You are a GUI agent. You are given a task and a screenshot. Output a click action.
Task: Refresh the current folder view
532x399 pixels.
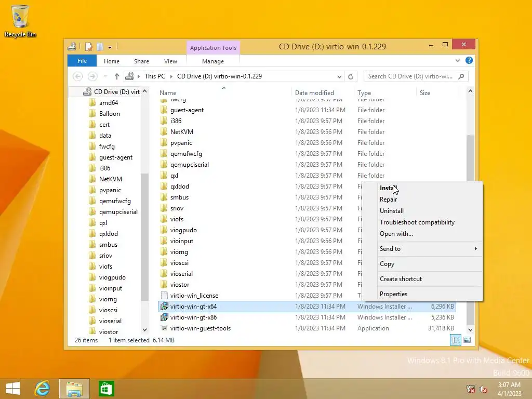pos(351,77)
